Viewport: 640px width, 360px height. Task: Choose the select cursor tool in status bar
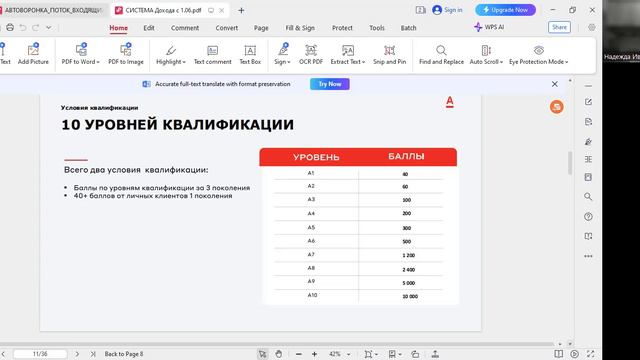[x=262, y=354]
